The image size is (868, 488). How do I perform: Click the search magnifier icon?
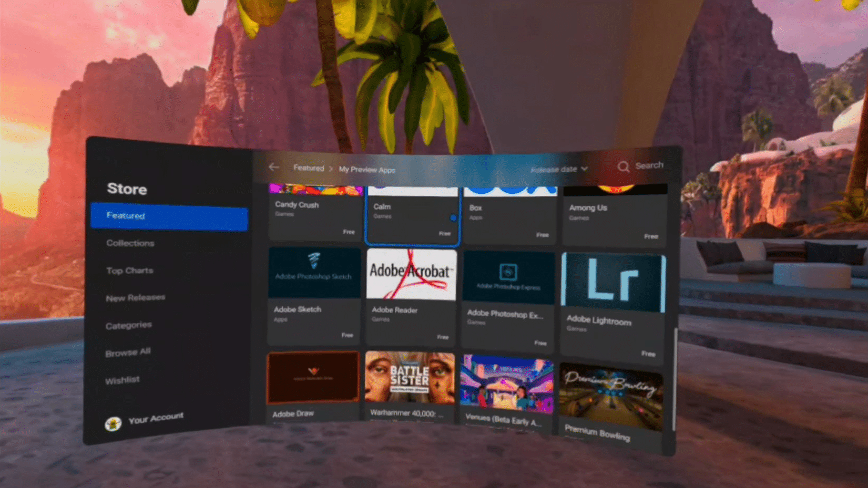[623, 167]
